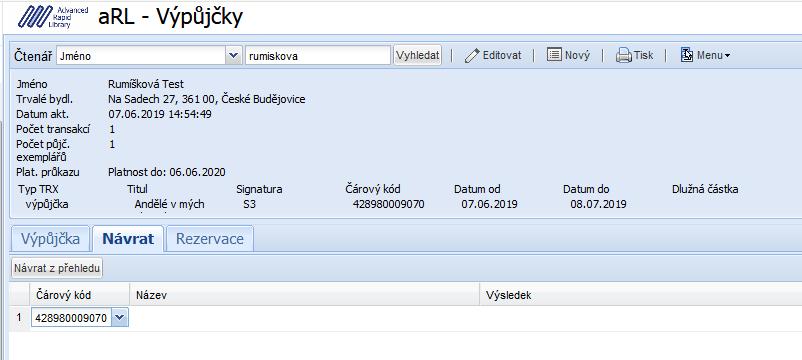Click the loan barcode 428980009070 in overview

pyautogui.click(x=388, y=205)
